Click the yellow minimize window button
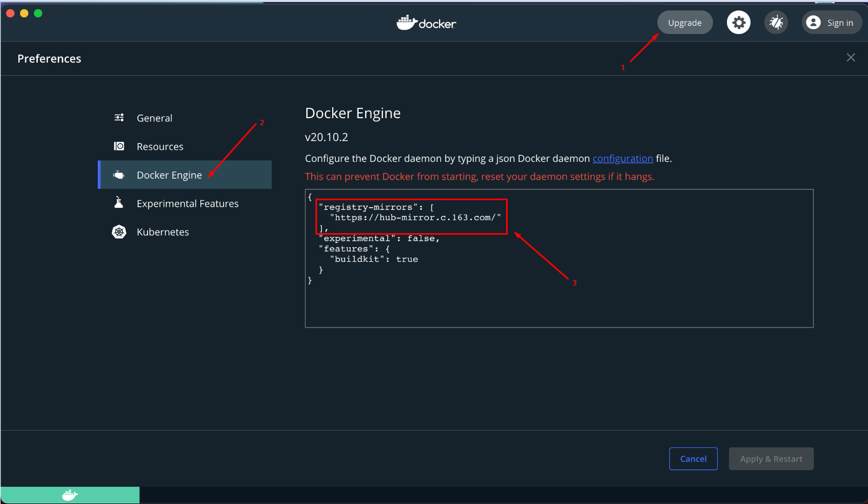Viewport: 868px width, 504px height. (x=24, y=13)
